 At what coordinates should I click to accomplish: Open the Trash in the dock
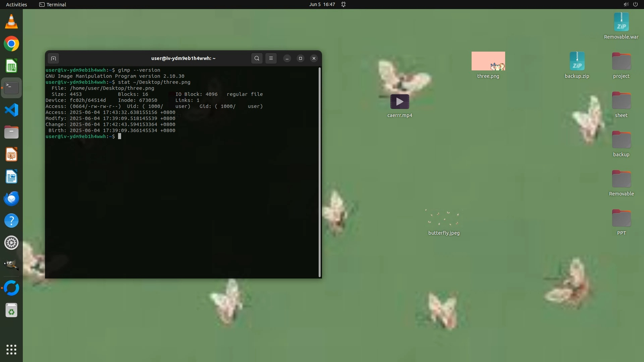tap(11, 311)
